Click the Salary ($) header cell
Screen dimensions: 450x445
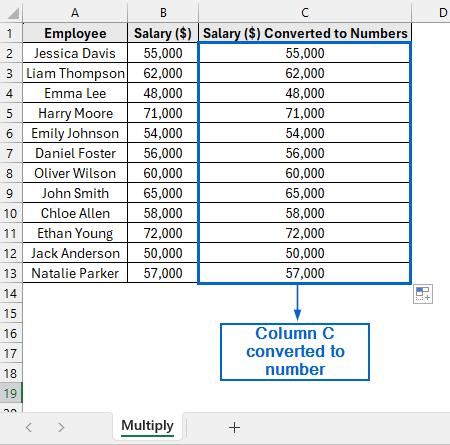pyautogui.click(x=163, y=33)
